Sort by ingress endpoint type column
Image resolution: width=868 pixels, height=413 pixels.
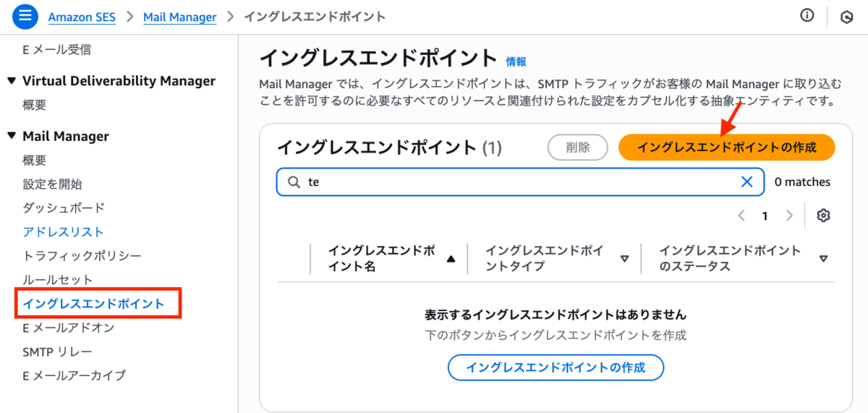(625, 259)
